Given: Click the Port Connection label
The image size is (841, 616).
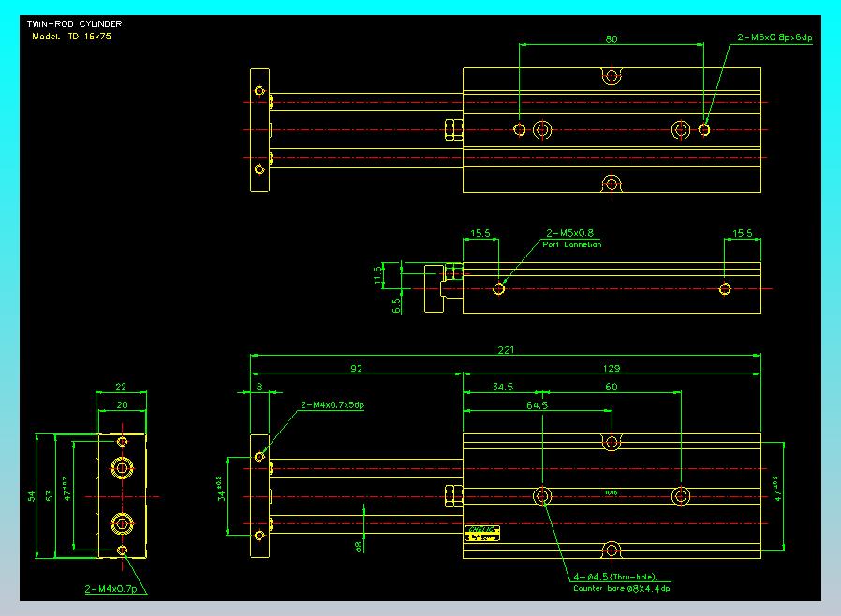Looking at the screenshot, I should 571,244.
